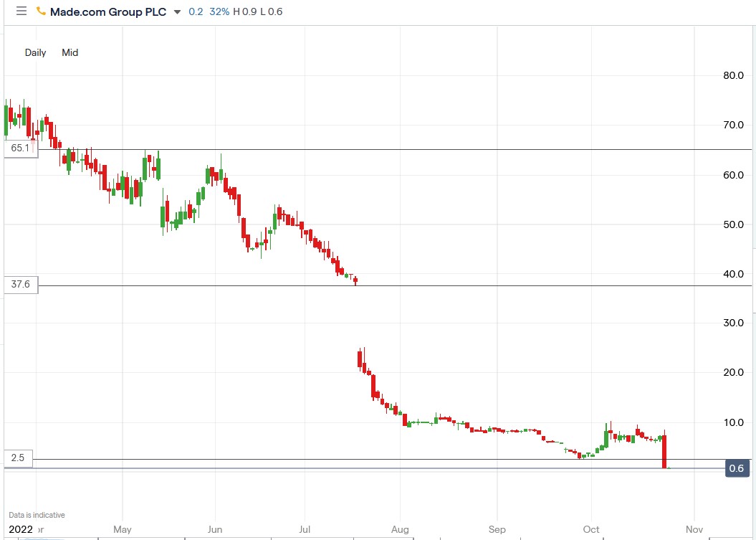Open the hamburger navigation menu
This screenshot has height=540, width=756.
click(x=21, y=11)
